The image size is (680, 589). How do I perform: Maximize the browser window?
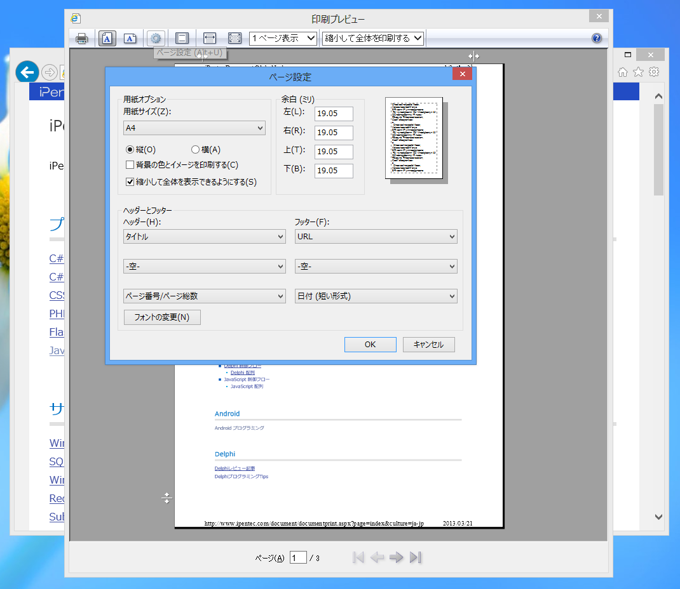[627, 55]
